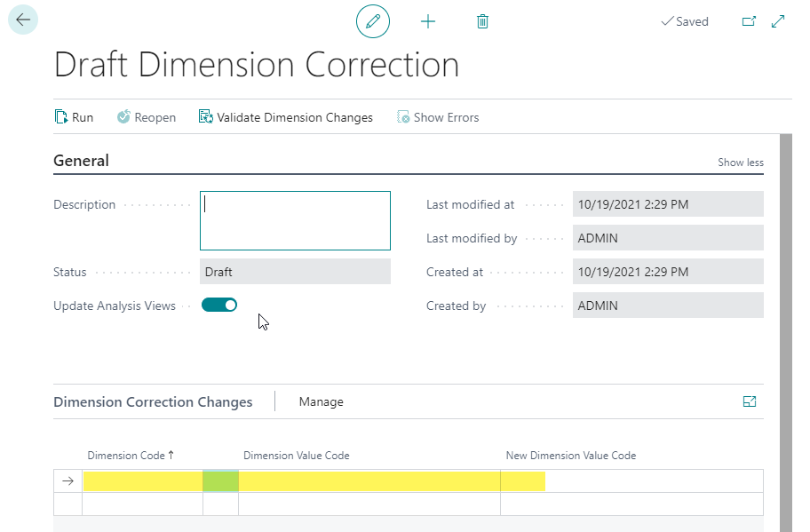Select Reopen action label
Image resolution: width=810 pixels, height=532 pixels.
155,118
